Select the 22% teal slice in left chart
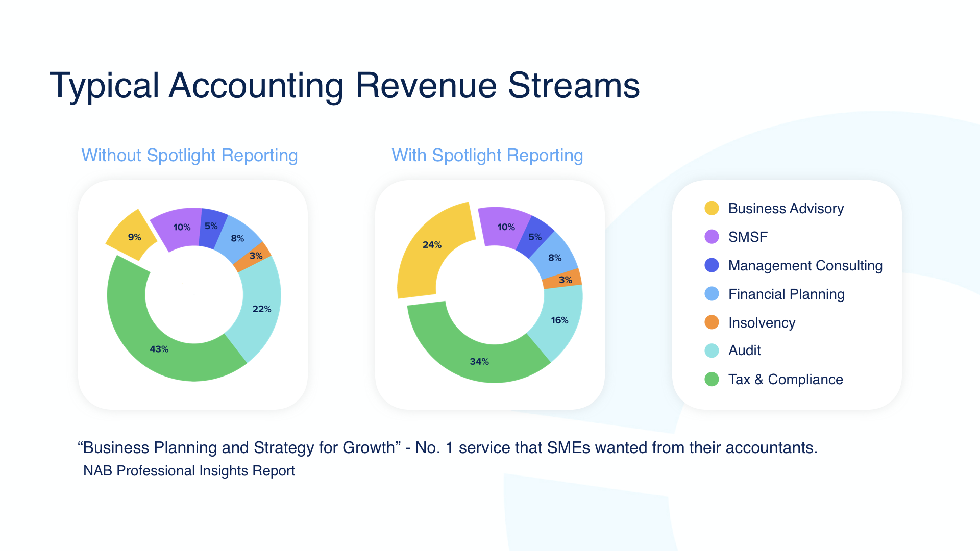This screenshot has height=551, width=980. tap(260, 309)
